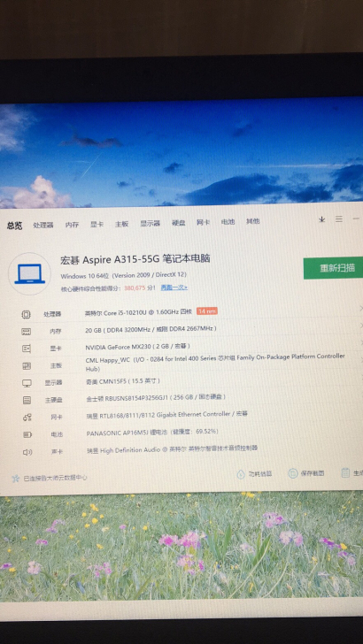This screenshot has width=363, height=644.
Task: Switch to the 内存 tab
Action: pyautogui.click(x=72, y=225)
